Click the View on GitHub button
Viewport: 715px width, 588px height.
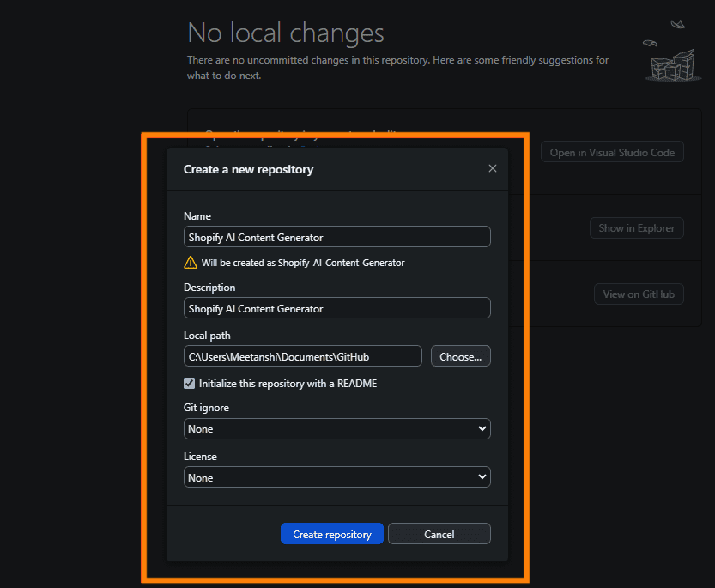(x=639, y=294)
